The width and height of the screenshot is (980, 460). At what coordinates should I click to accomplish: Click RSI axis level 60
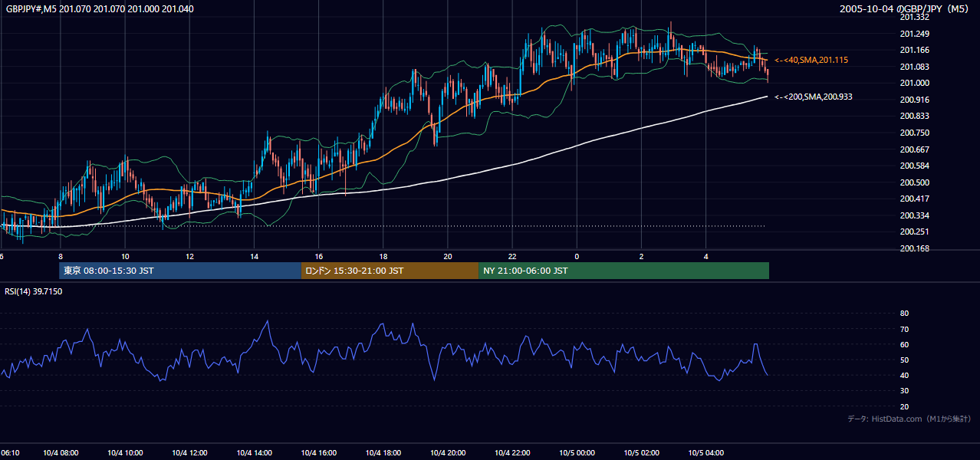click(904, 344)
